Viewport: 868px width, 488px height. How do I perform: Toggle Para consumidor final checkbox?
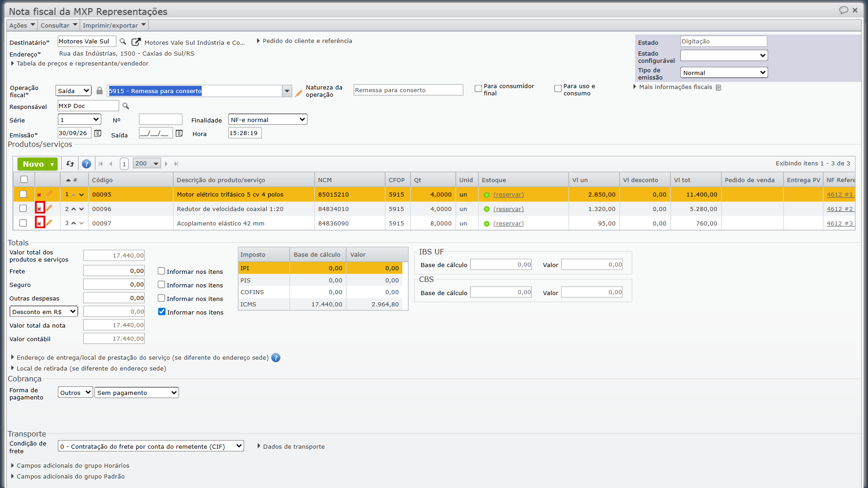(478, 89)
